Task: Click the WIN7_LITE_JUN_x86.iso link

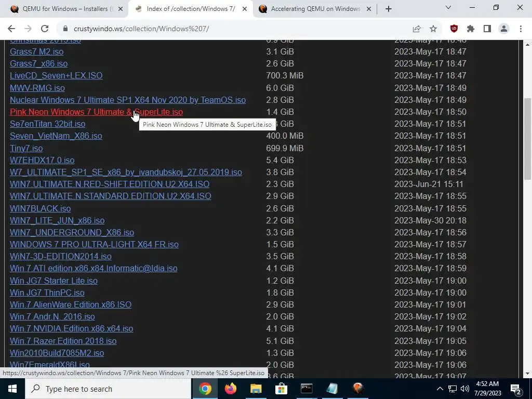Action: coord(57,220)
